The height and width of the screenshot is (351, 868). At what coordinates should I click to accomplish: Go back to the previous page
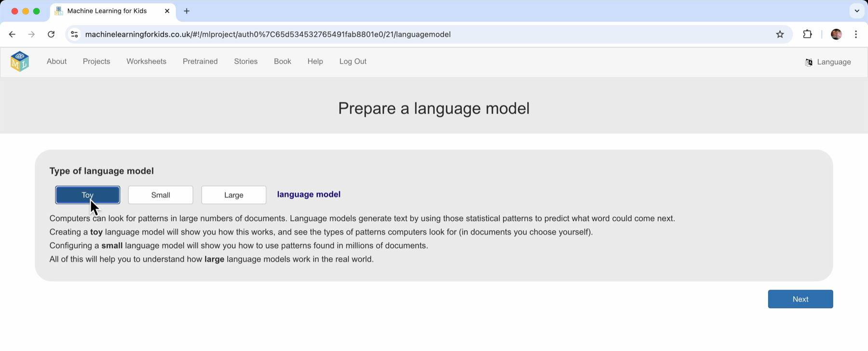click(12, 34)
